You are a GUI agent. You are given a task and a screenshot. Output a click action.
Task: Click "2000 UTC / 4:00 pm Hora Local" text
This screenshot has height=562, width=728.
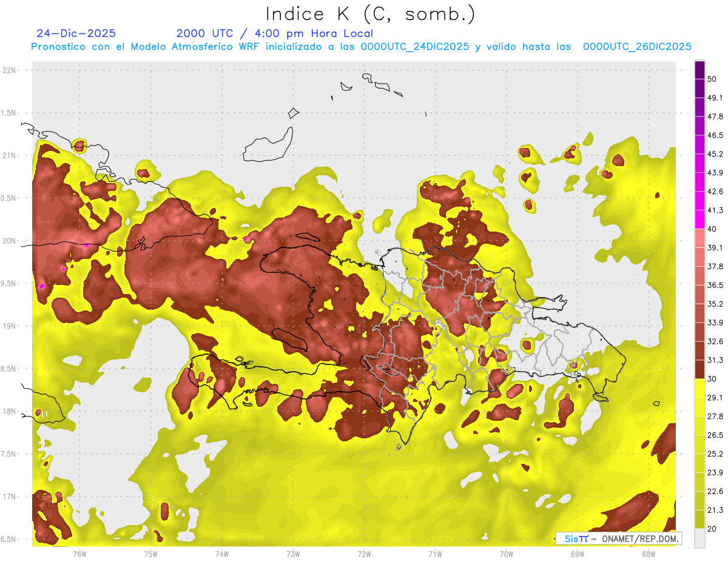coord(275,33)
